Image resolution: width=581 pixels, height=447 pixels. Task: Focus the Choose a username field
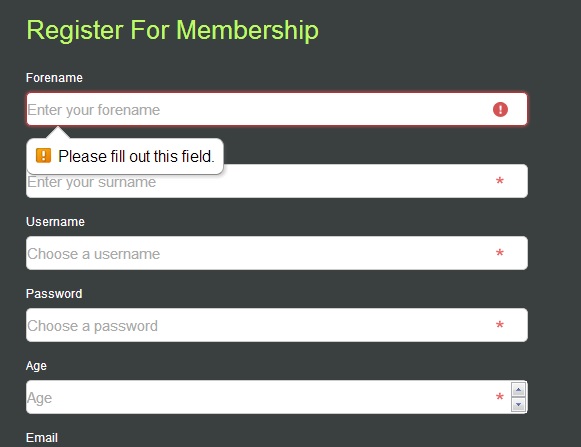pos(277,253)
